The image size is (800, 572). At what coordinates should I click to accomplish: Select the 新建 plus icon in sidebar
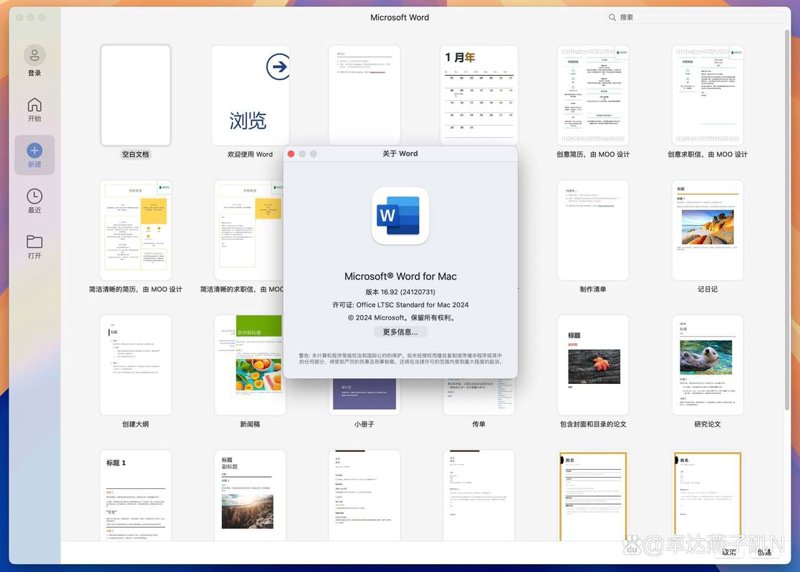point(34,151)
